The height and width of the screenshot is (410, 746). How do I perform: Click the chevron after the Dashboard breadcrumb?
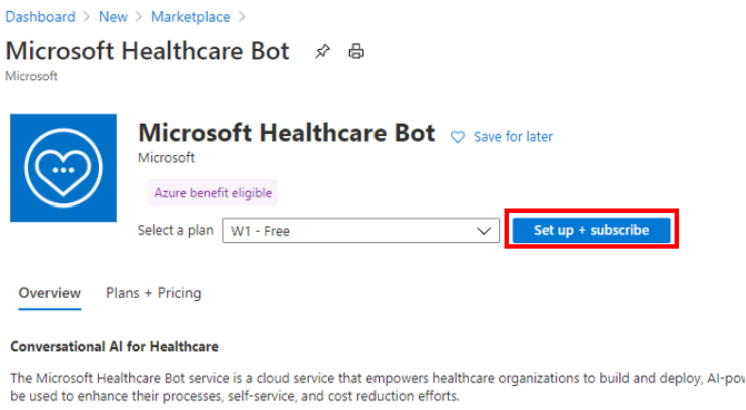click(87, 17)
